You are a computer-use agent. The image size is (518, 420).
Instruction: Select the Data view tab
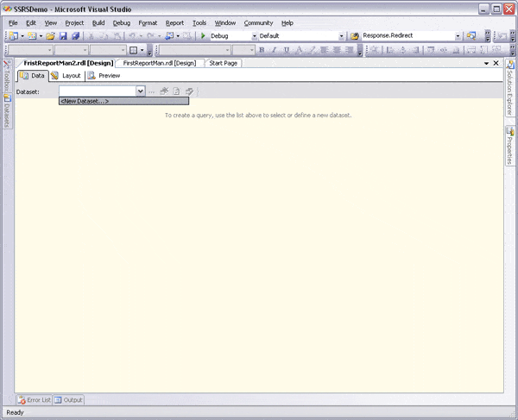33,76
